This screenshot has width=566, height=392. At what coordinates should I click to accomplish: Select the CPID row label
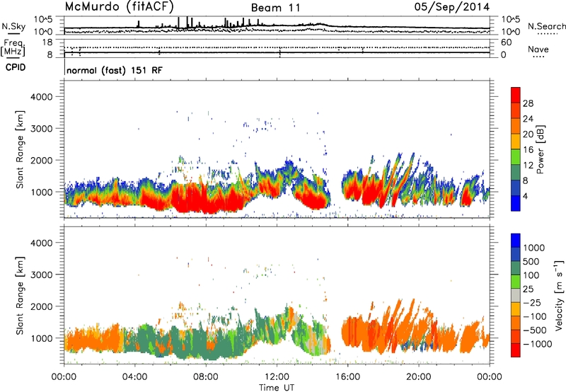(16, 67)
